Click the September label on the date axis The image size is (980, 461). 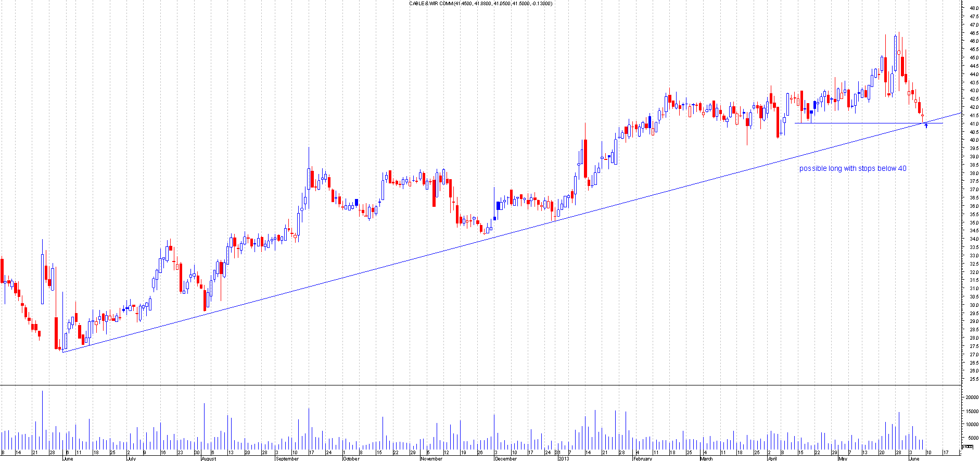click(287, 458)
